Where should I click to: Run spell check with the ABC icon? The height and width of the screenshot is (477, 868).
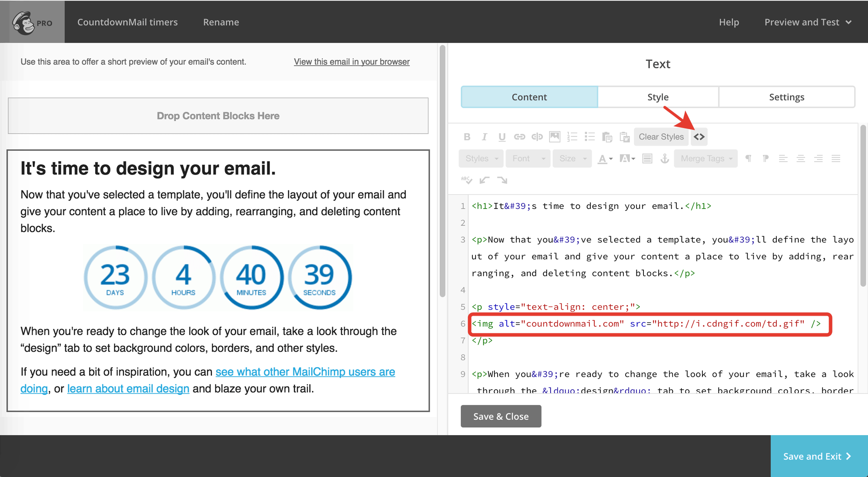466,180
